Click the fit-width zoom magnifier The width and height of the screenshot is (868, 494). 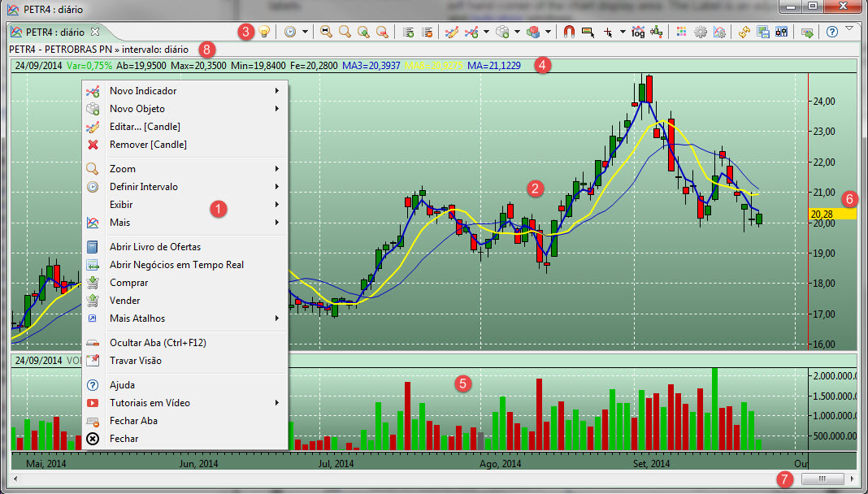click(x=327, y=32)
